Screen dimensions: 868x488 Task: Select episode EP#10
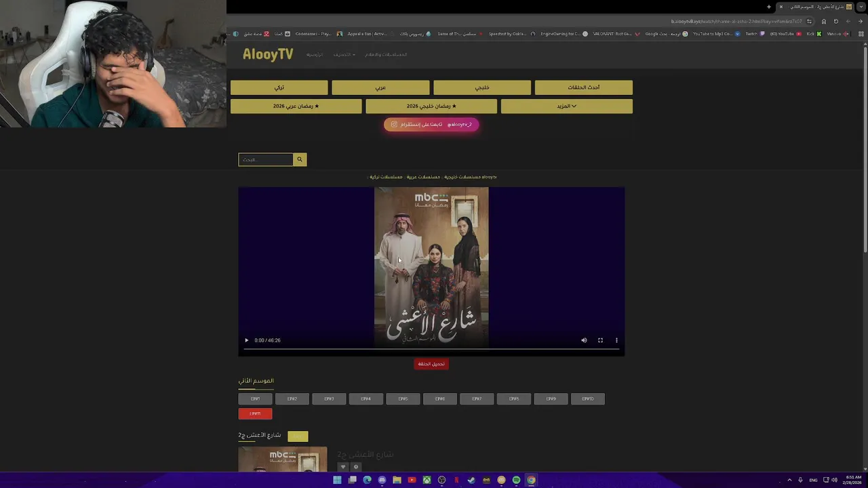[x=588, y=399]
